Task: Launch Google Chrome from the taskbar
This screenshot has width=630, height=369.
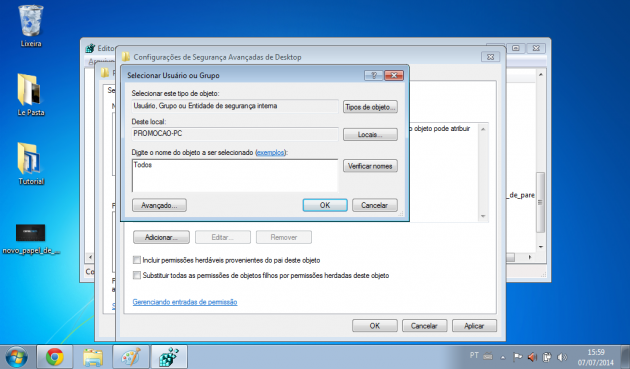Action: tap(55, 357)
